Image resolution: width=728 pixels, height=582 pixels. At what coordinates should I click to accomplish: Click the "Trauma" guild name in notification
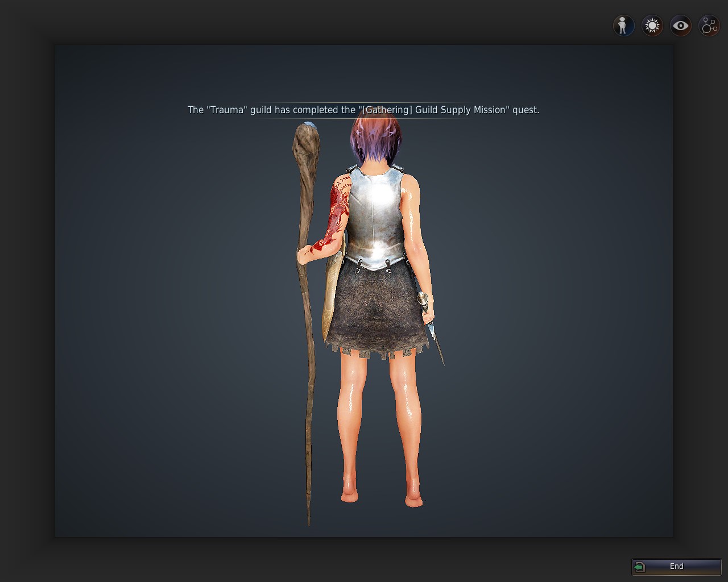pyautogui.click(x=227, y=110)
